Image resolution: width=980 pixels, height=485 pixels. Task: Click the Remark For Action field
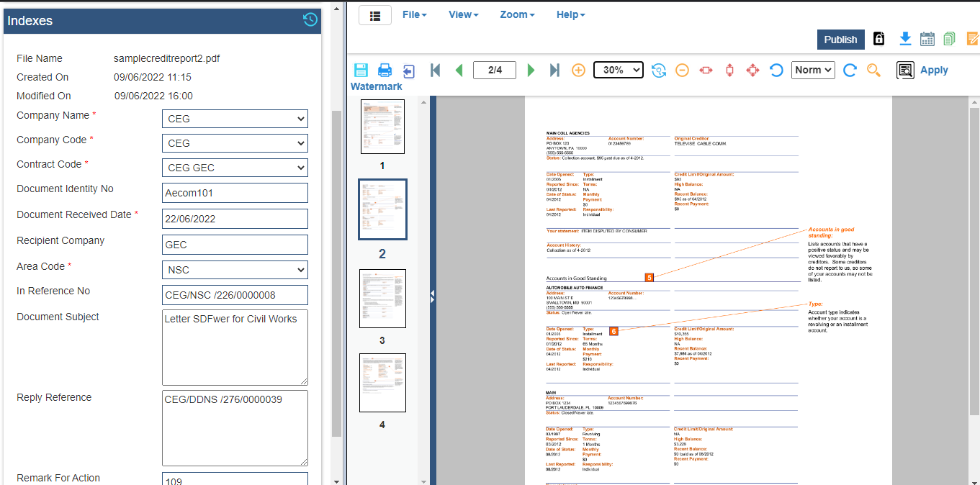235,479
